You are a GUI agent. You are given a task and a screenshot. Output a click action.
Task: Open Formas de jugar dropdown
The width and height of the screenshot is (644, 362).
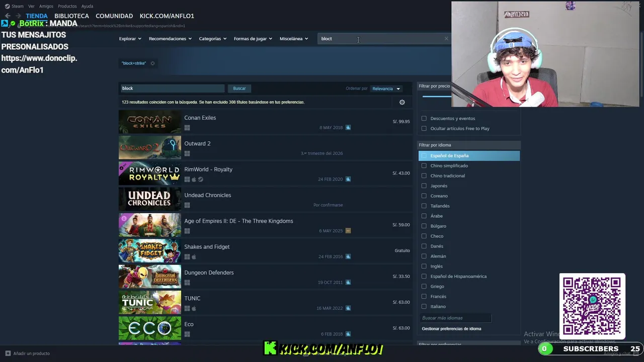(253, 39)
